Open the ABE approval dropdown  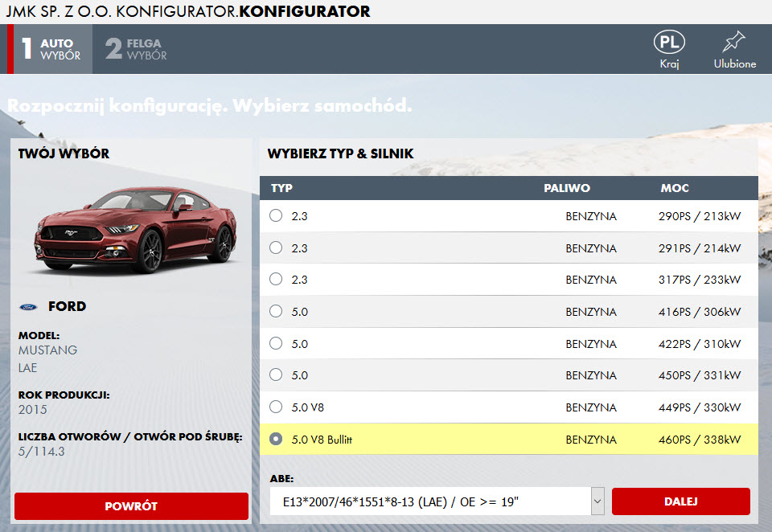coord(437,501)
